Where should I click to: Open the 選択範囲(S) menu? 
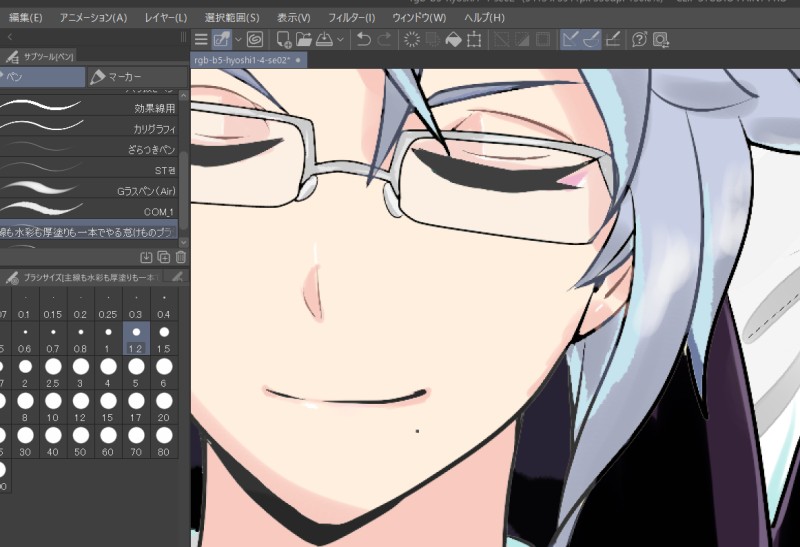(x=232, y=18)
